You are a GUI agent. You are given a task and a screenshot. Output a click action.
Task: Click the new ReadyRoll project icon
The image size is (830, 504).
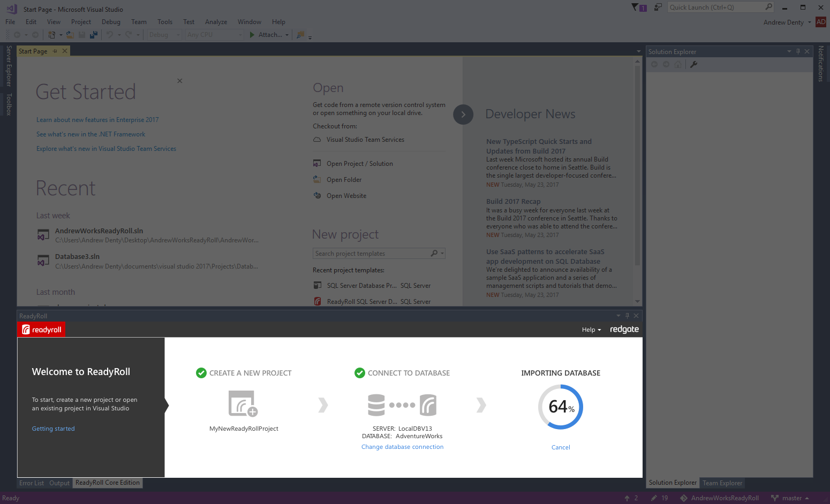coord(243,403)
